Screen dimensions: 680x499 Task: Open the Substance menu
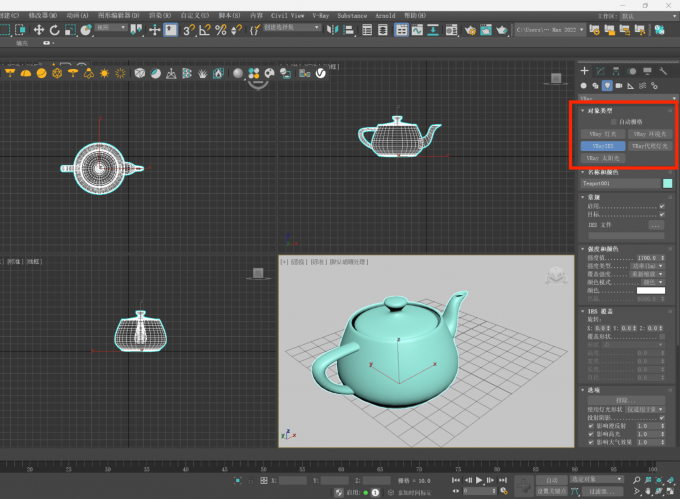(x=352, y=16)
